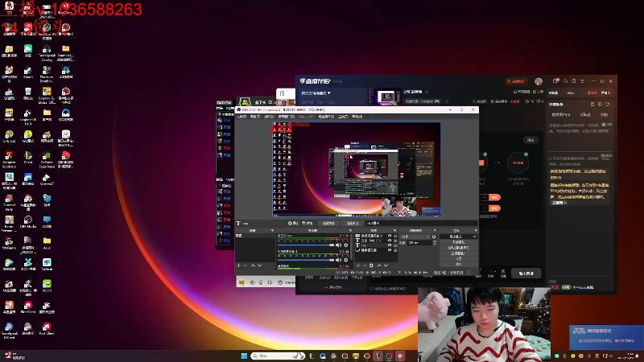Open the 文件(F) menu in OBS
Screen dimensions: 644x362
241,117
